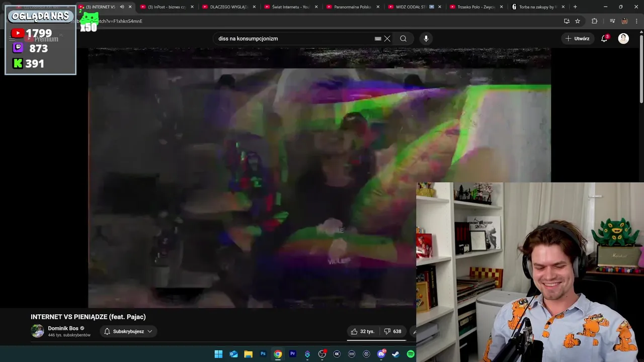
Task: Open a new browser tab
Action: click(x=575, y=7)
